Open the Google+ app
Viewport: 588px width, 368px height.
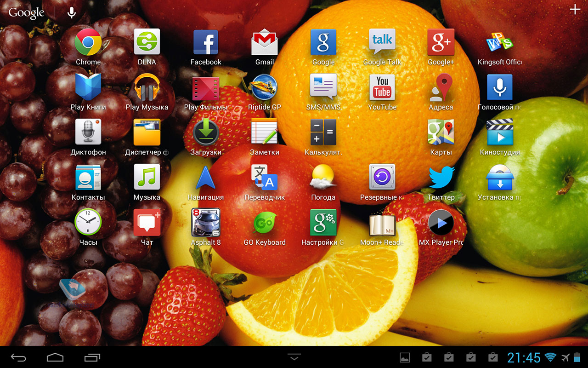(x=441, y=42)
